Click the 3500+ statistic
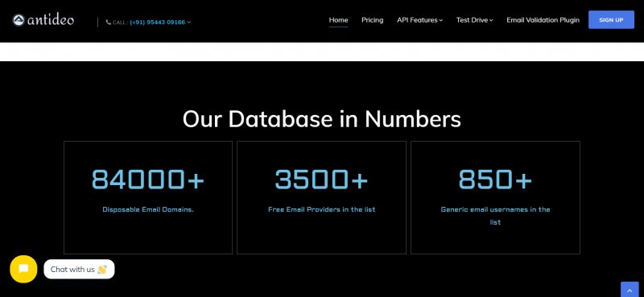This screenshot has height=297, width=644. (321, 179)
